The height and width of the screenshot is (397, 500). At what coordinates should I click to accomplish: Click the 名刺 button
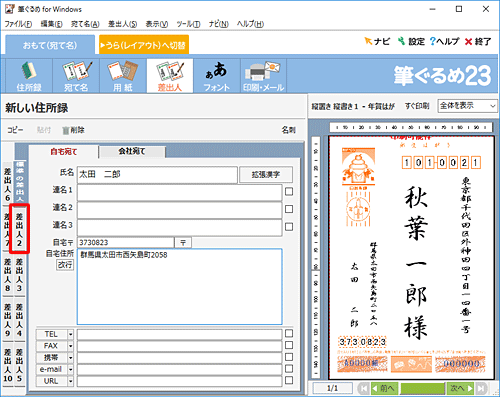click(288, 130)
